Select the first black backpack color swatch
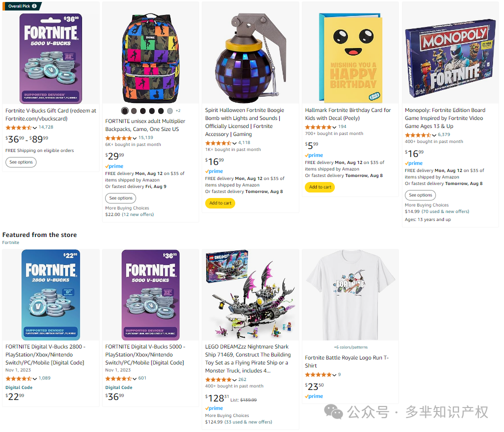The image size is (504, 432). (x=125, y=111)
